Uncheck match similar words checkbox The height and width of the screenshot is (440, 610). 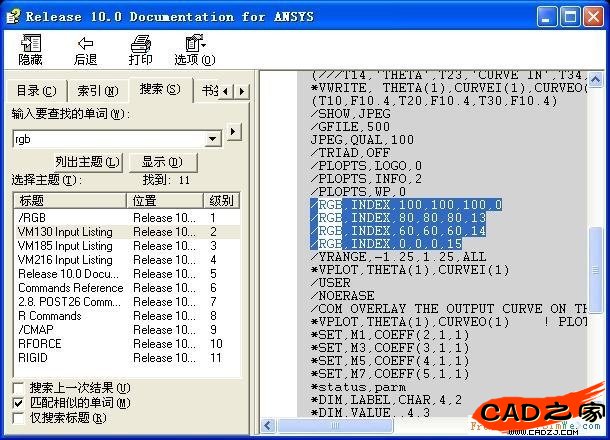click(18, 403)
